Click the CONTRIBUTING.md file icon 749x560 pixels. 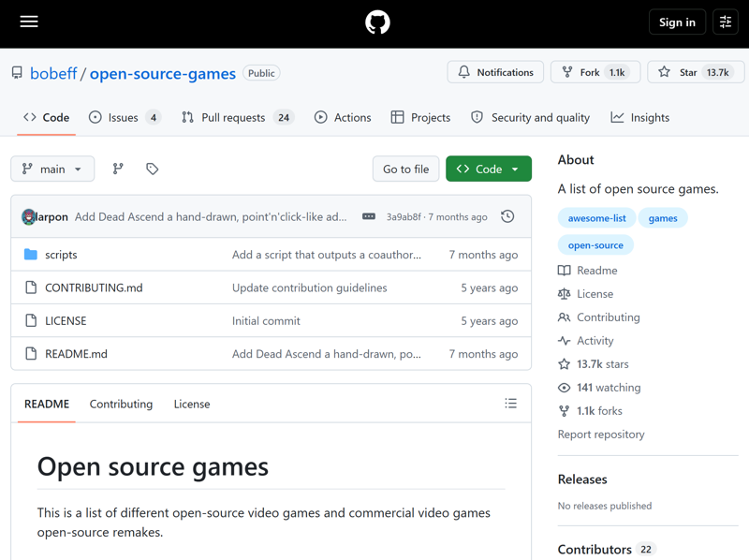pos(31,287)
